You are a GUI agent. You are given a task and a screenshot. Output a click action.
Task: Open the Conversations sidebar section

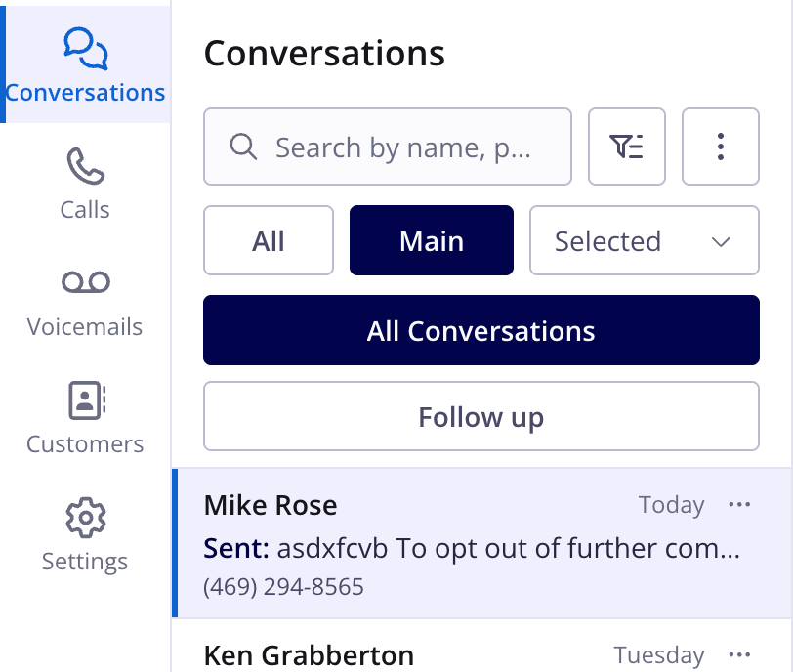point(85,64)
